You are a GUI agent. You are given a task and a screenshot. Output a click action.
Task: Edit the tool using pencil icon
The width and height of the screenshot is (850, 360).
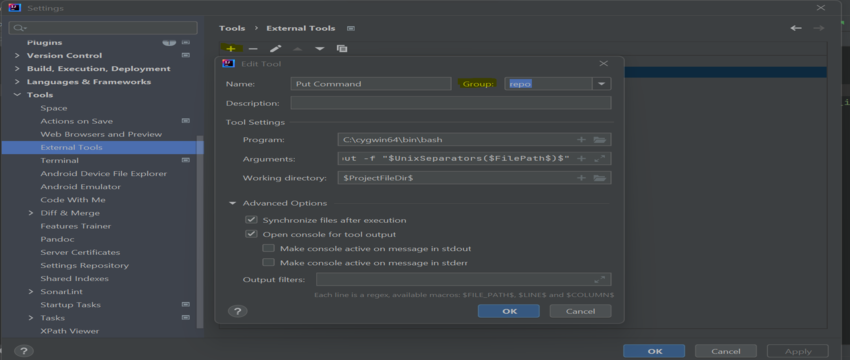[x=275, y=48]
